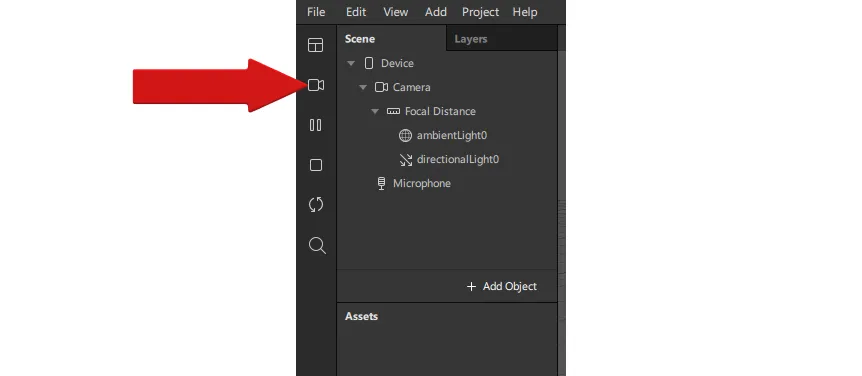Screen dimensions: 862x376
Task: Click the Assets panel header
Action: click(x=361, y=317)
